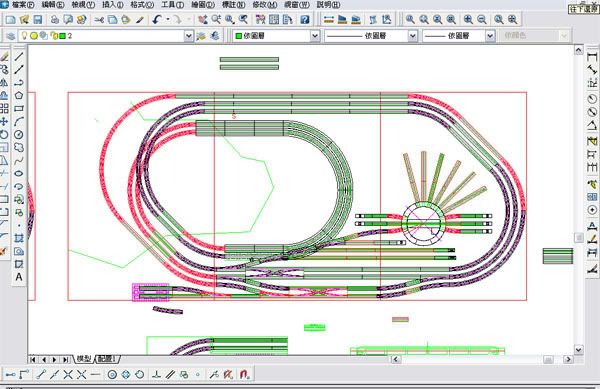Image resolution: width=600 pixels, height=389 pixels.
Task: Choose the multiline Text tool A
Action: (19, 277)
